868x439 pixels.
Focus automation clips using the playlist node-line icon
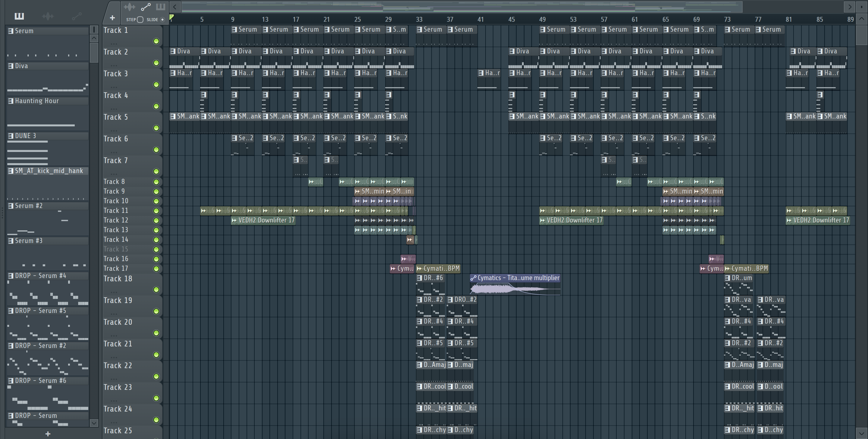click(x=146, y=7)
